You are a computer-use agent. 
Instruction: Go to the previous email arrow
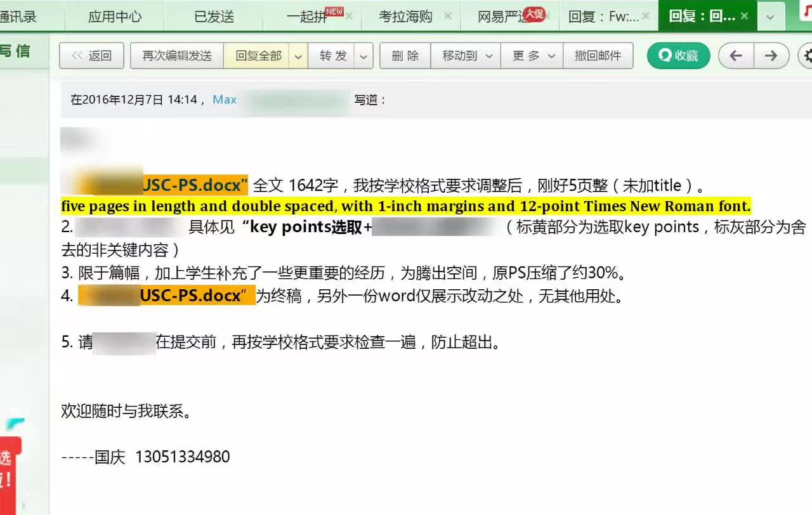(x=736, y=56)
